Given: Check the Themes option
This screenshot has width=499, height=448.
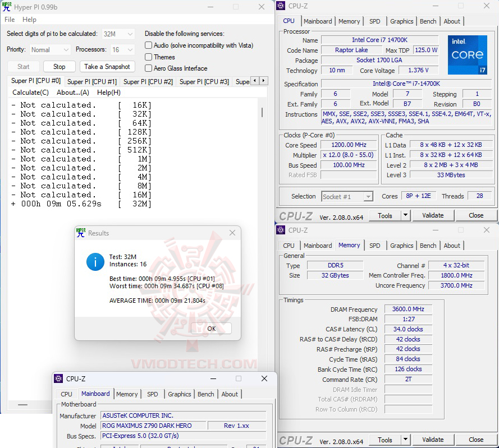Looking at the screenshot, I should coord(148,57).
